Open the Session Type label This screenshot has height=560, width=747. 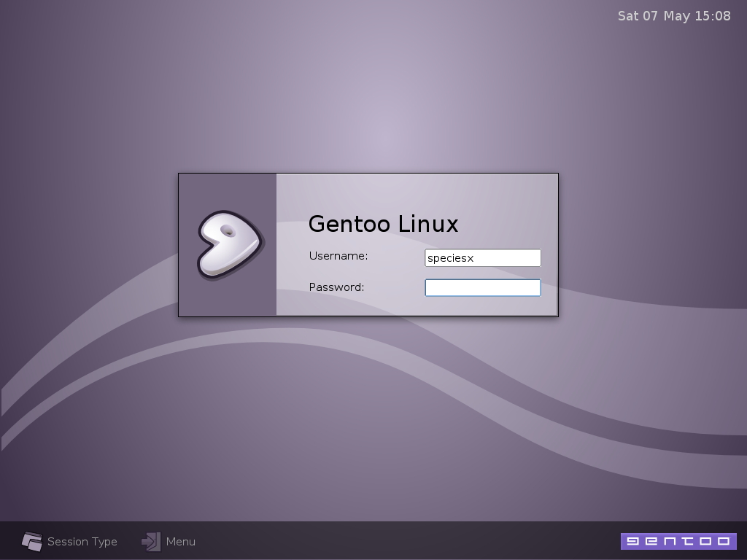point(82,542)
